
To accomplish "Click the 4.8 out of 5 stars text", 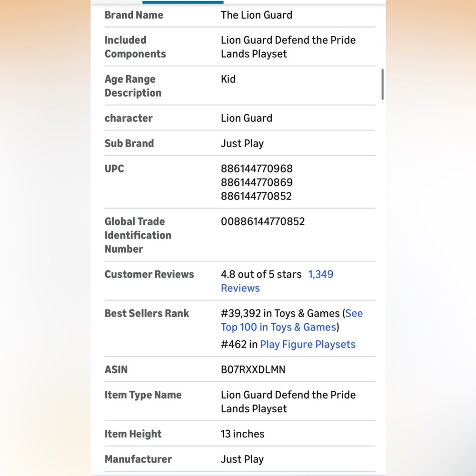I will (261, 275).
